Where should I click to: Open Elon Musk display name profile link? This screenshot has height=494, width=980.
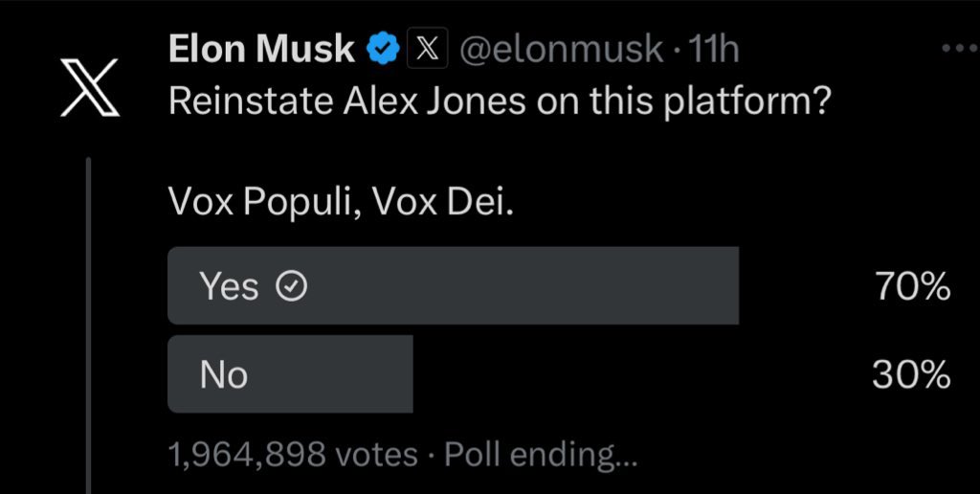pos(262,49)
